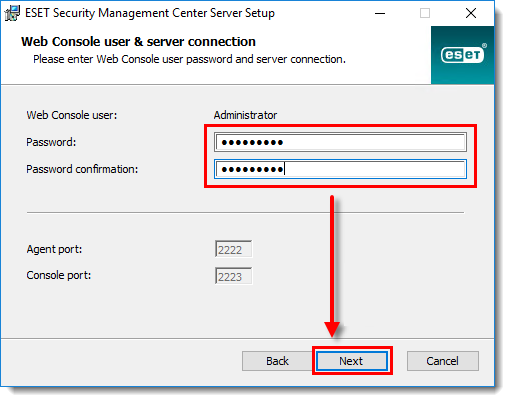This screenshot has width=510, height=402.
Task: Click the Console port field showing 2223
Action: 234,276
